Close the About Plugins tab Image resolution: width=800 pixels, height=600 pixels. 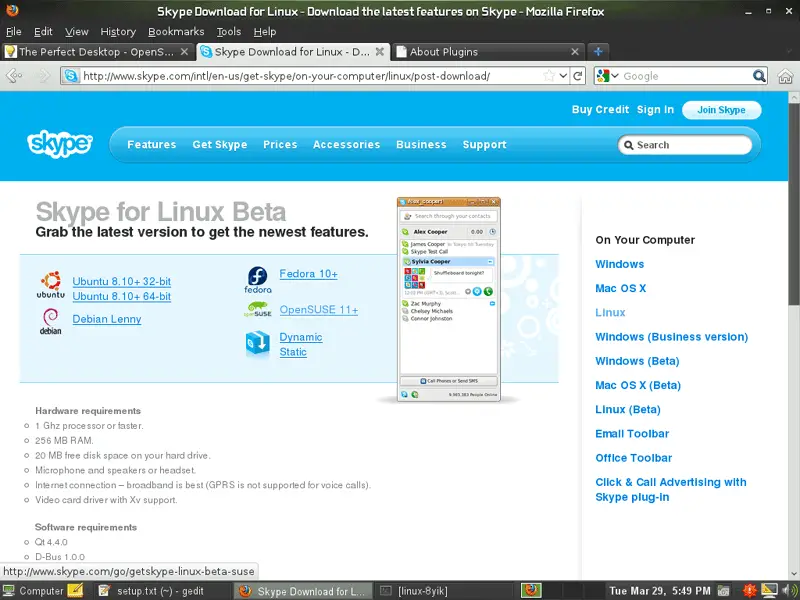(x=574, y=52)
